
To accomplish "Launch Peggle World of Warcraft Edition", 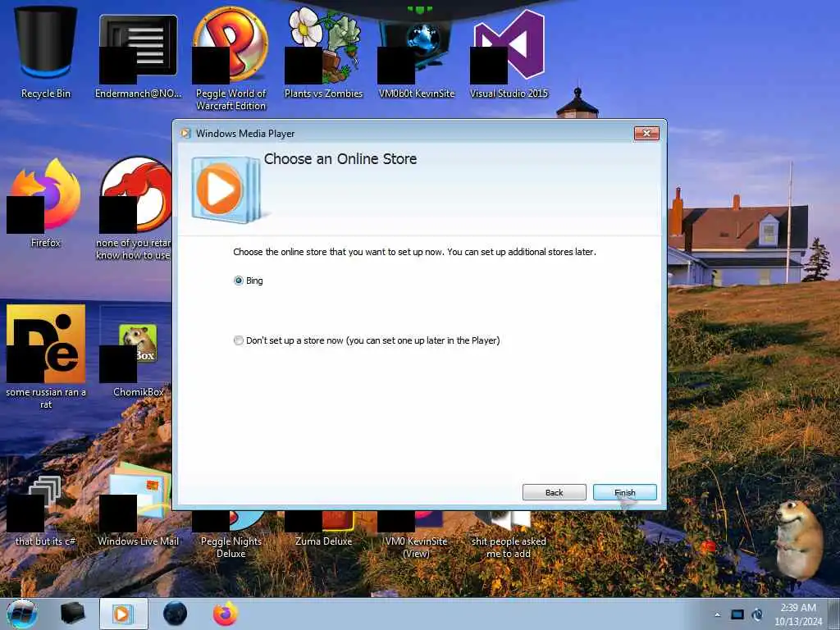I will 231,58.
